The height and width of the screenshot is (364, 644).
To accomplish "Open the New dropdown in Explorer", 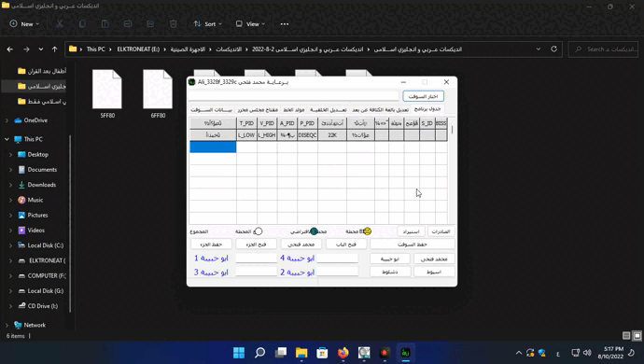I will click(24, 24).
